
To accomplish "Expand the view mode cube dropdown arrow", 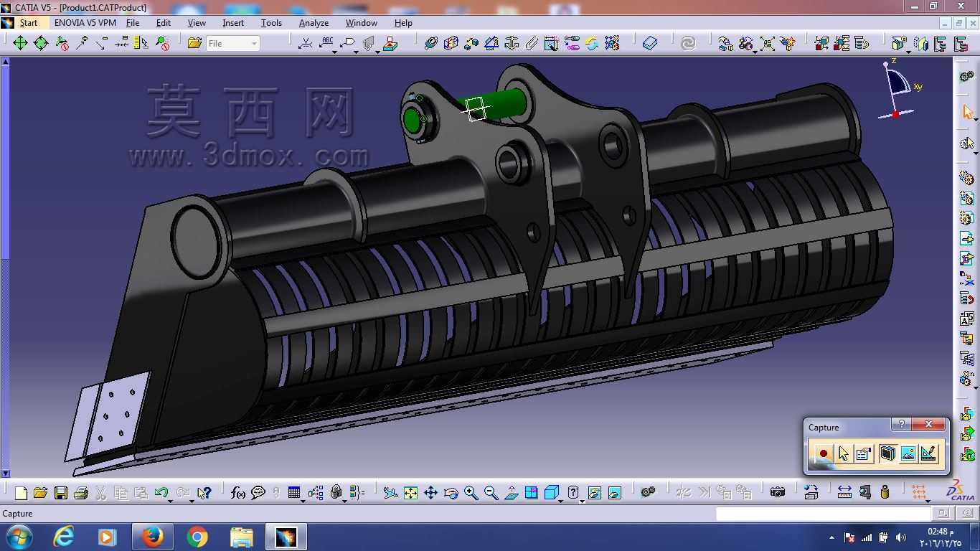I will [x=560, y=501].
